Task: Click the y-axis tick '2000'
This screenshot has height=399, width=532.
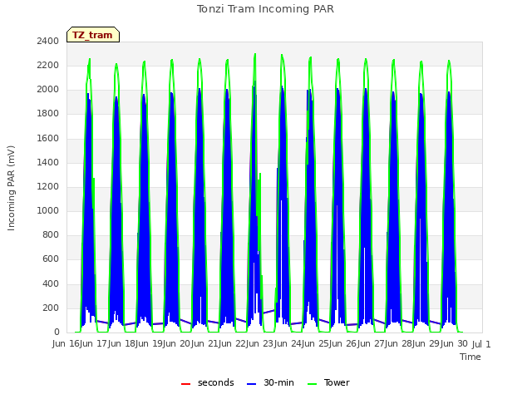Action: pos(48,90)
